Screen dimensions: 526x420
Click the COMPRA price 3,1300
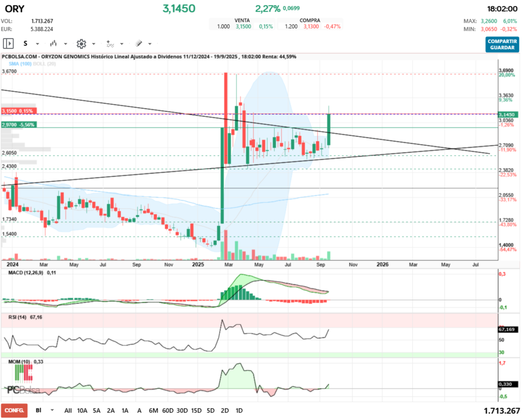[311, 26]
